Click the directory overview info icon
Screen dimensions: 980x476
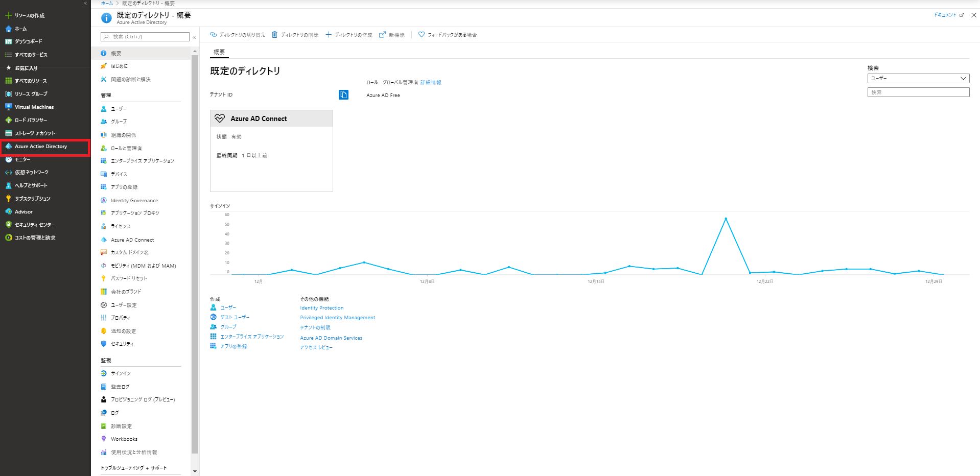tap(106, 18)
